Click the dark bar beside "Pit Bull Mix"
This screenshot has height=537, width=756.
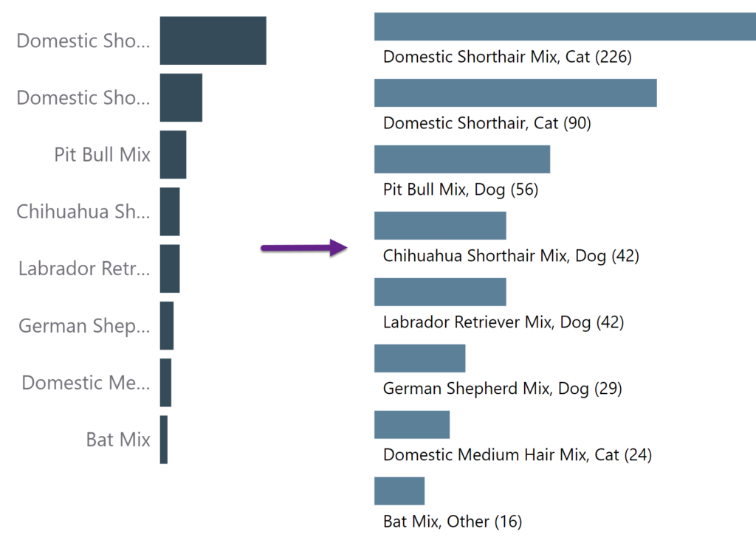(173, 155)
